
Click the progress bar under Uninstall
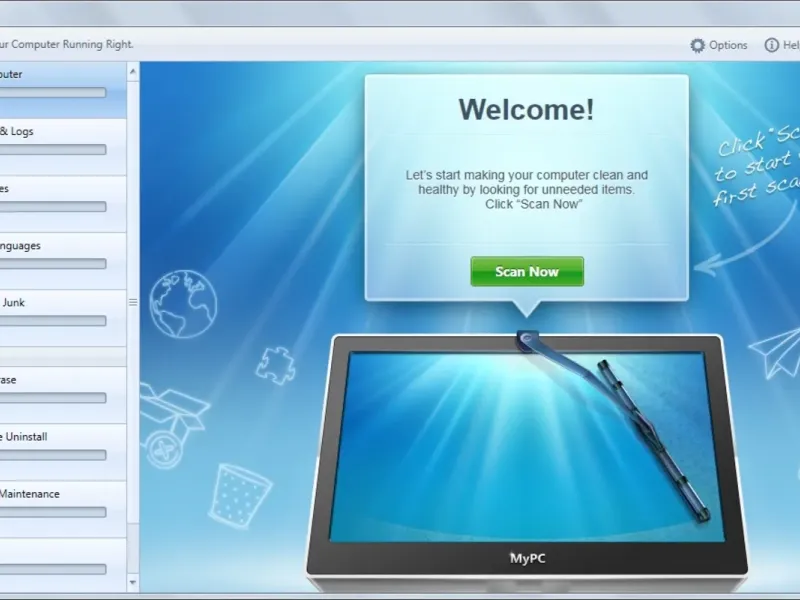pos(53,455)
